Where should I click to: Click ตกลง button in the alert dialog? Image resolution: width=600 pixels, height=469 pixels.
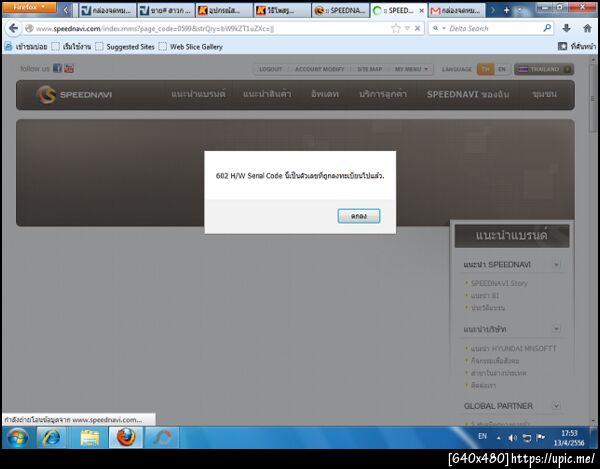[x=359, y=216]
